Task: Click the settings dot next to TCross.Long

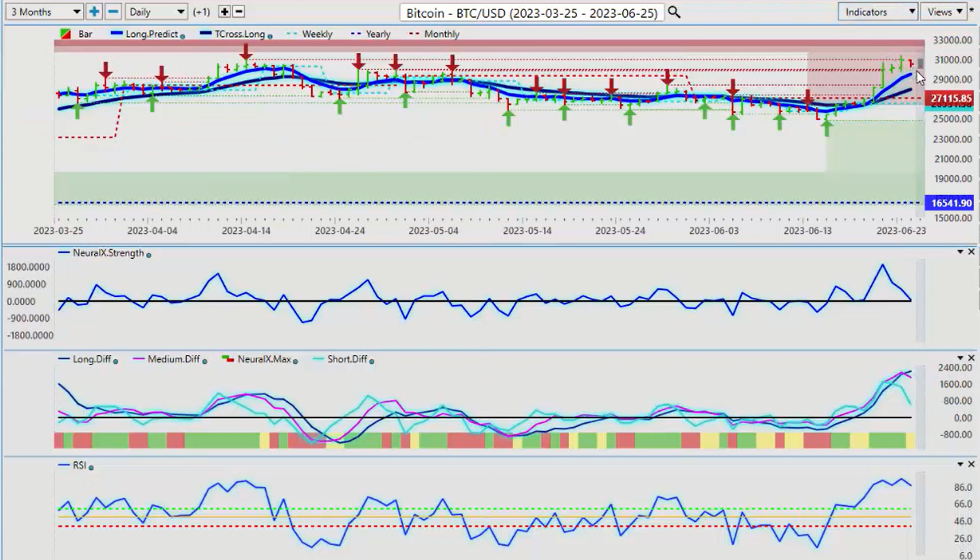Action: 271,35
